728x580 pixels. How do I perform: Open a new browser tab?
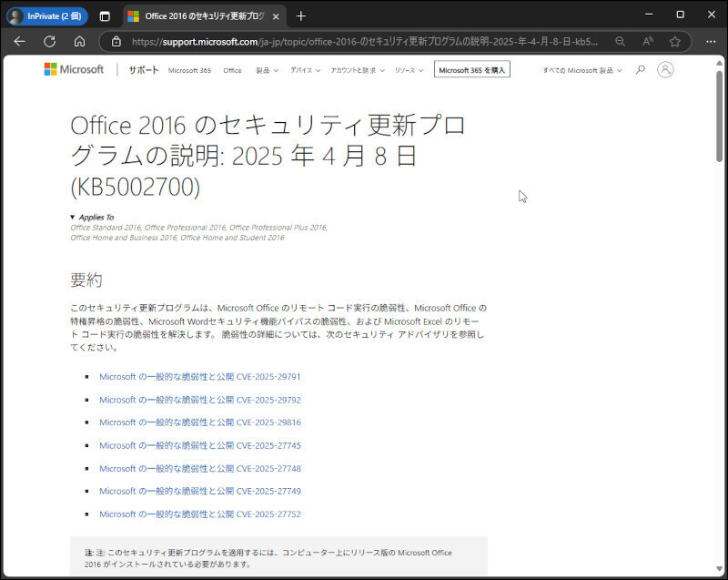pos(301,16)
